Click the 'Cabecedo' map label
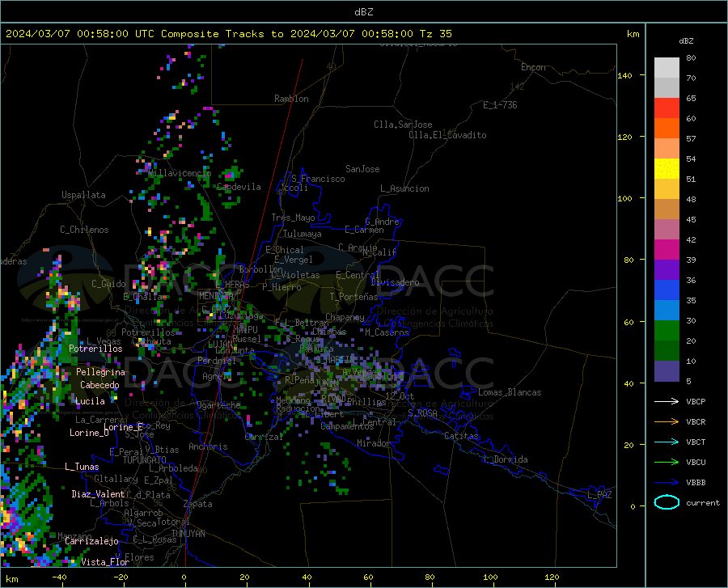728x588 pixels. pyautogui.click(x=99, y=385)
